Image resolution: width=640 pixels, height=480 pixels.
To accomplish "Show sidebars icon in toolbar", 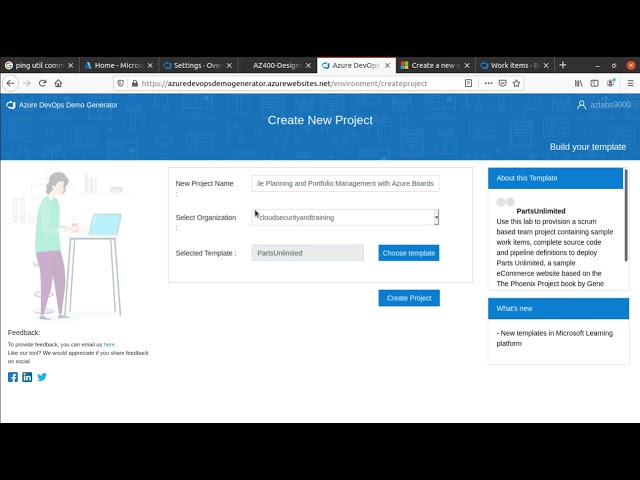I will pos(594,83).
